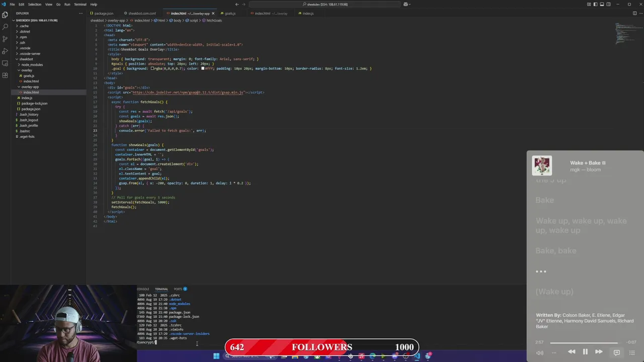The height and width of the screenshot is (362, 644).
Task: Open the music player queue list
Action: (x=632, y=352)
